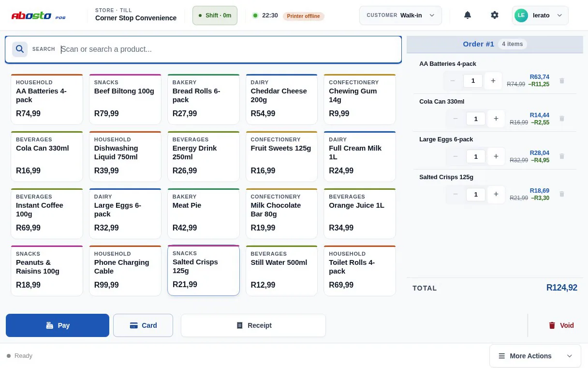This screenshot has height=368, width=588.
Task: Click the LE user avatar
Action: point(521,15)
